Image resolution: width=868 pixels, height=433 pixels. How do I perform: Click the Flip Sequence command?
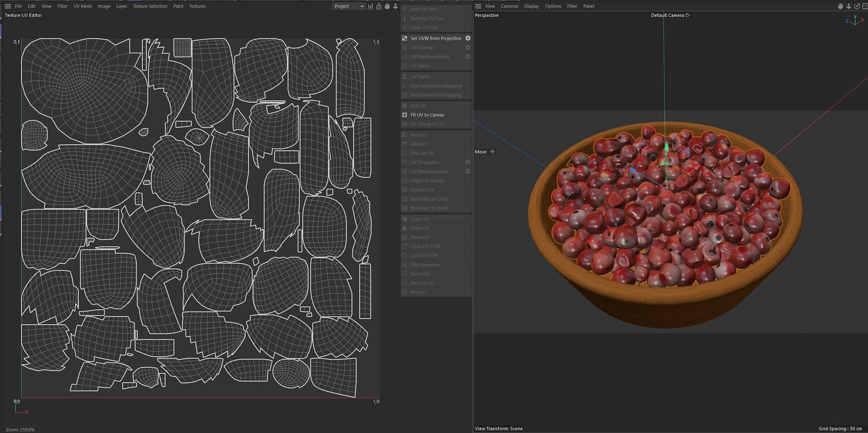pyautogui.click(x=425, y=265)
